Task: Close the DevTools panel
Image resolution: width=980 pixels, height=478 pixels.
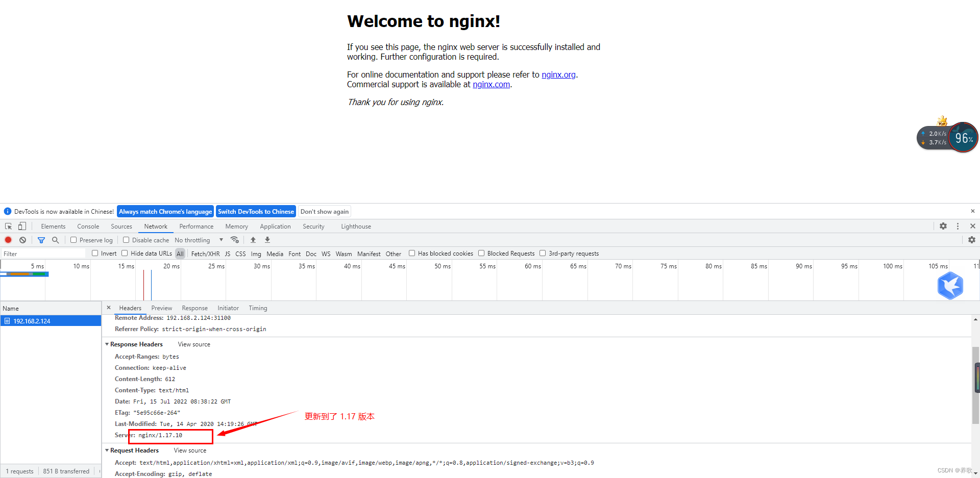Action: (x=973, y=226)
